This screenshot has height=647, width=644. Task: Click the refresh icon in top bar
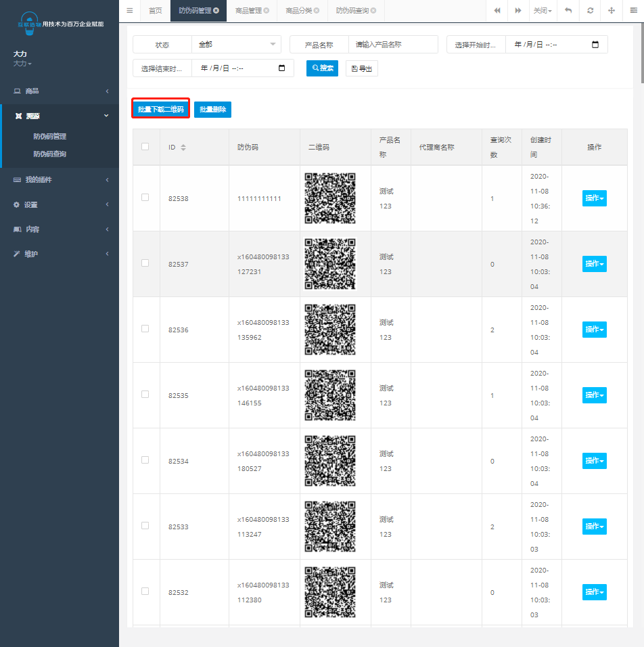point(591,11)
